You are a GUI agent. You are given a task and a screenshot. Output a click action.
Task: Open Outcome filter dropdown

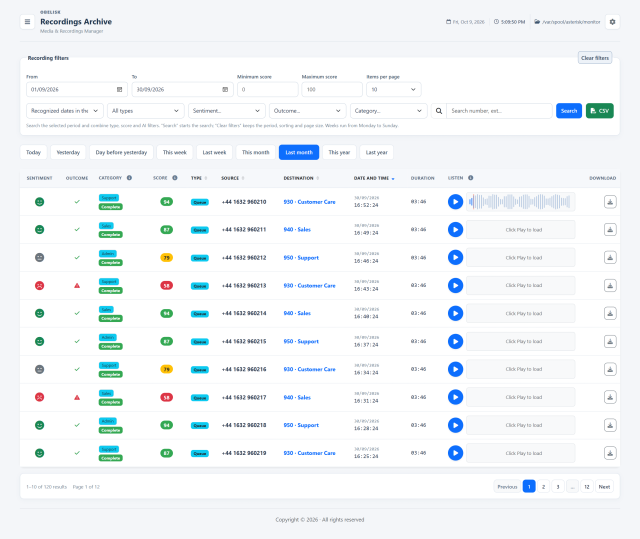[307, 111]
